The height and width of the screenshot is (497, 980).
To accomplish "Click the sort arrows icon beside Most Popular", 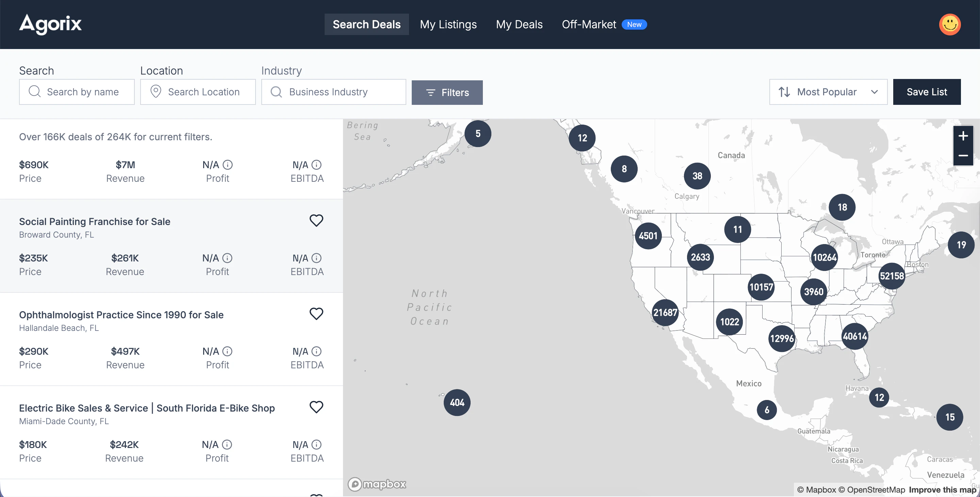I will [784, 92].
